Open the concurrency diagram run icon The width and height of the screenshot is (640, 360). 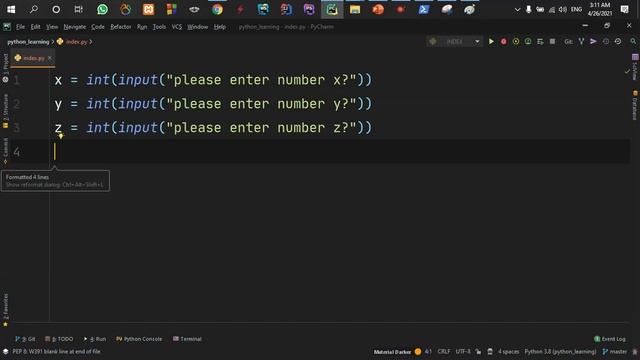(x=540, y=42)
